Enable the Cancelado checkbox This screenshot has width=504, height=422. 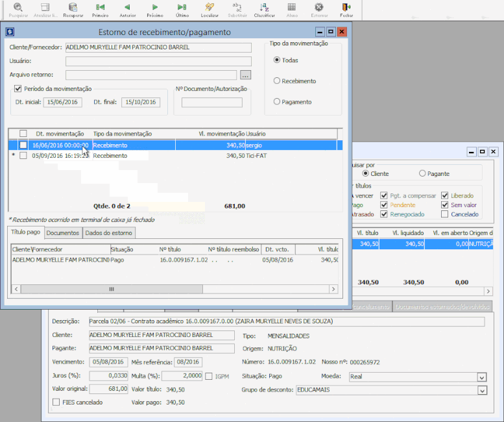(x=444, y=214)
